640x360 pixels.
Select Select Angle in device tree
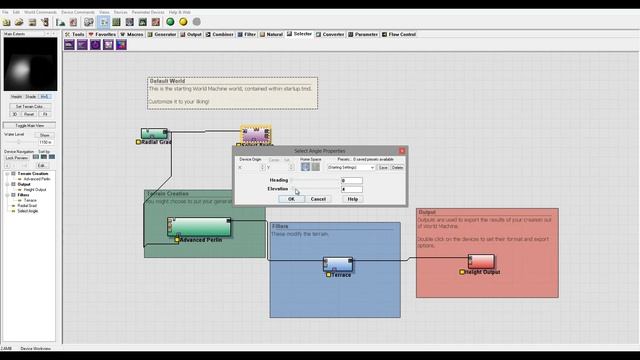pos(28,211)
